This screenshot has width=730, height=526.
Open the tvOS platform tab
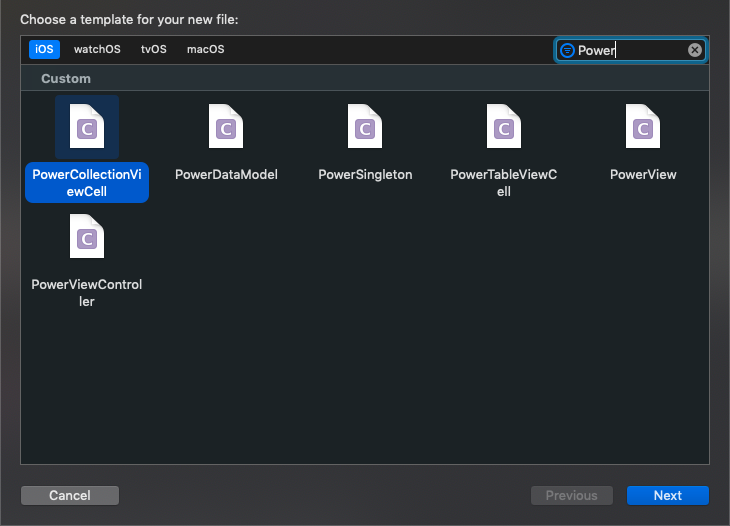pos(154,49)
